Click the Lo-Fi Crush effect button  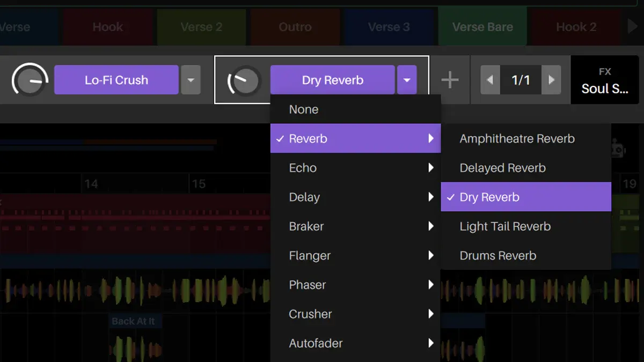point(116,80)
